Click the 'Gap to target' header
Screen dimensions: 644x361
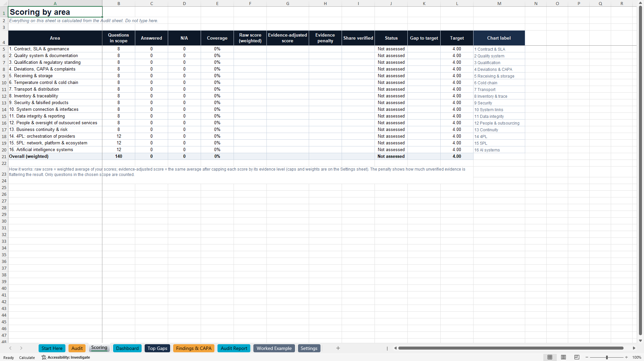tap(424, 38)
